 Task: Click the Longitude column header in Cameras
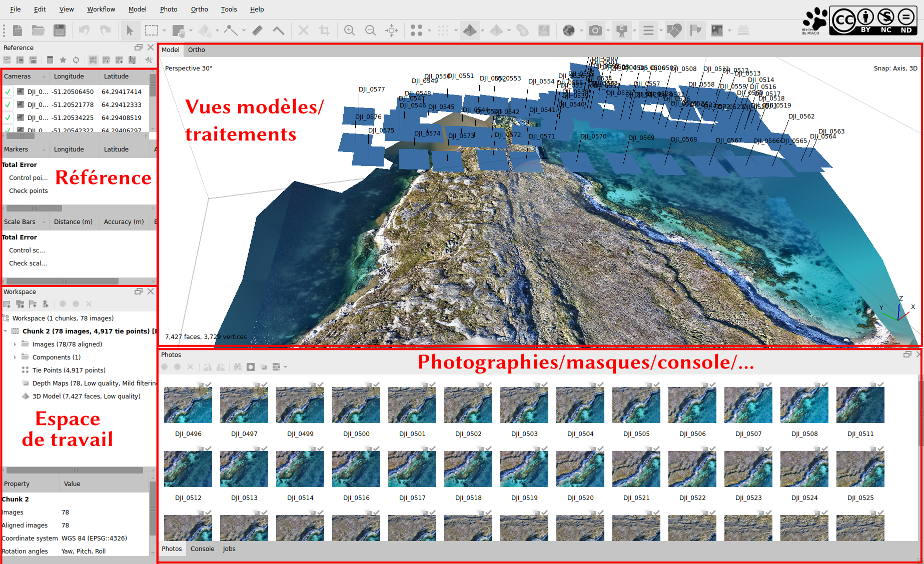tap(69, 76)
